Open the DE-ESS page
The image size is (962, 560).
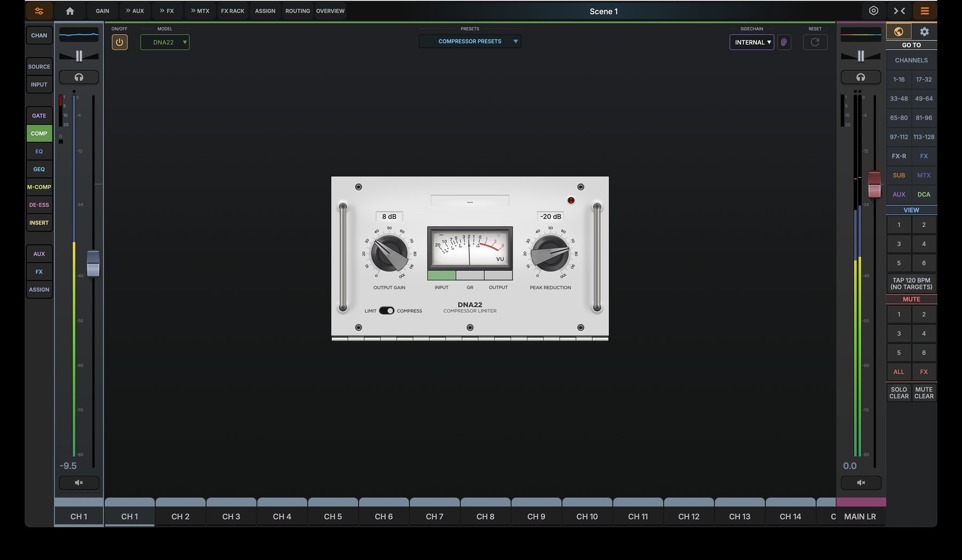point(39,205)
